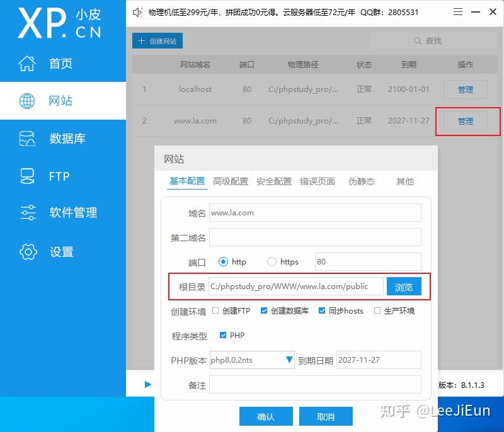Uncheck the 同步hosts option
The image size is (504, 432).
(x=323, y=310)
